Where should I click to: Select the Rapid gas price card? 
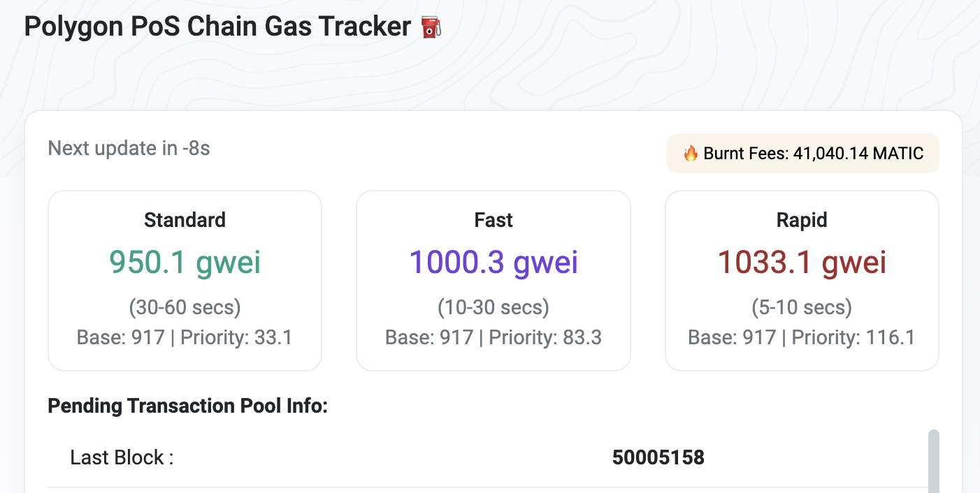[802, 279]
